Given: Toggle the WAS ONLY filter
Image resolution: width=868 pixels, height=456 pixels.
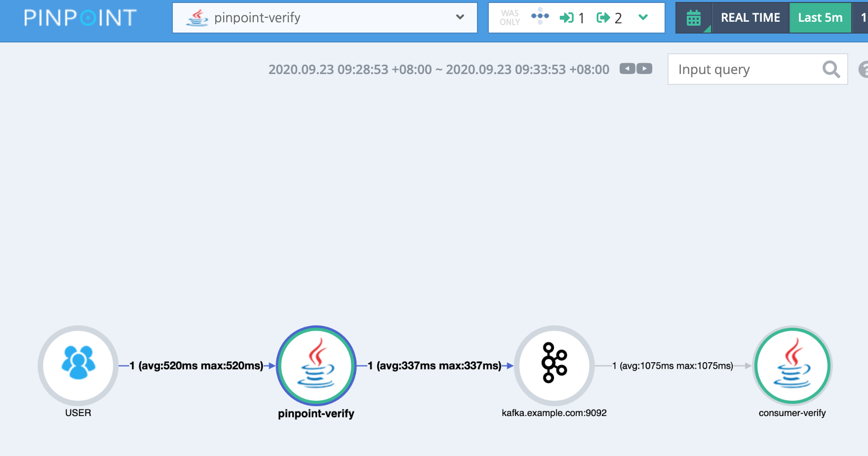Looking at the screenshot, I should 510,18.
